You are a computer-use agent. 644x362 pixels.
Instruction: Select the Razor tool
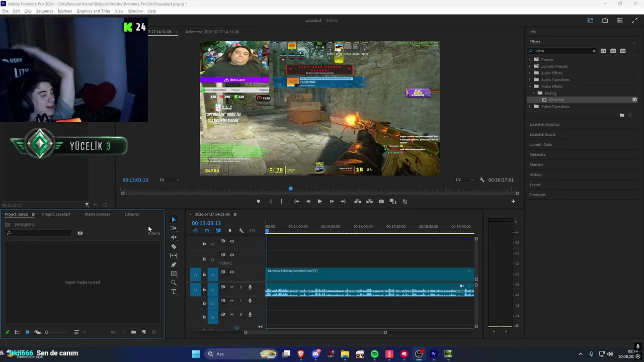(174, 246)
